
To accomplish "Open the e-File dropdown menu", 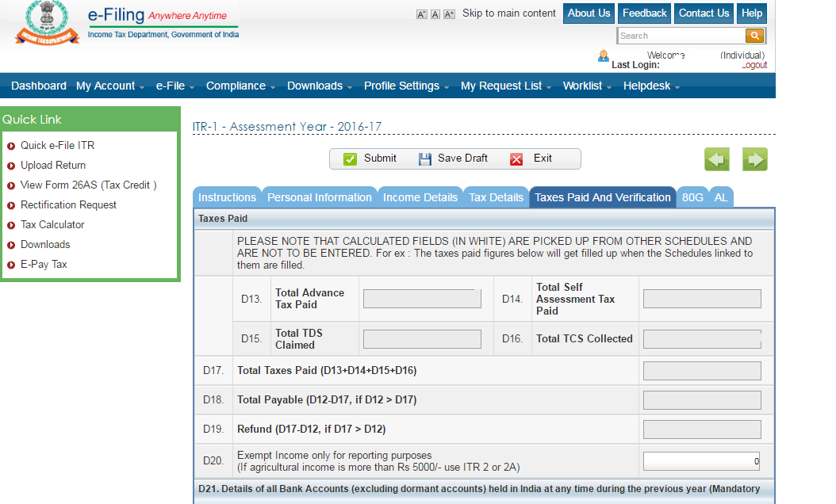I will coord(175,86).
